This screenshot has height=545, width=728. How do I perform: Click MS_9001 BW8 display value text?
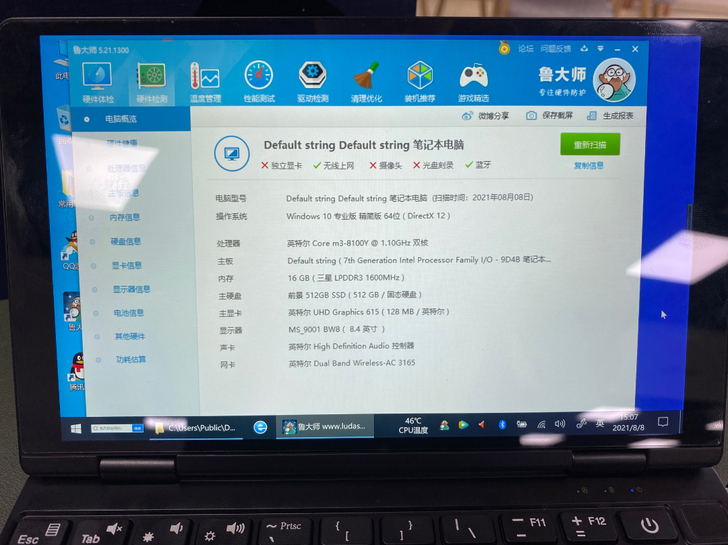(337, 329)
